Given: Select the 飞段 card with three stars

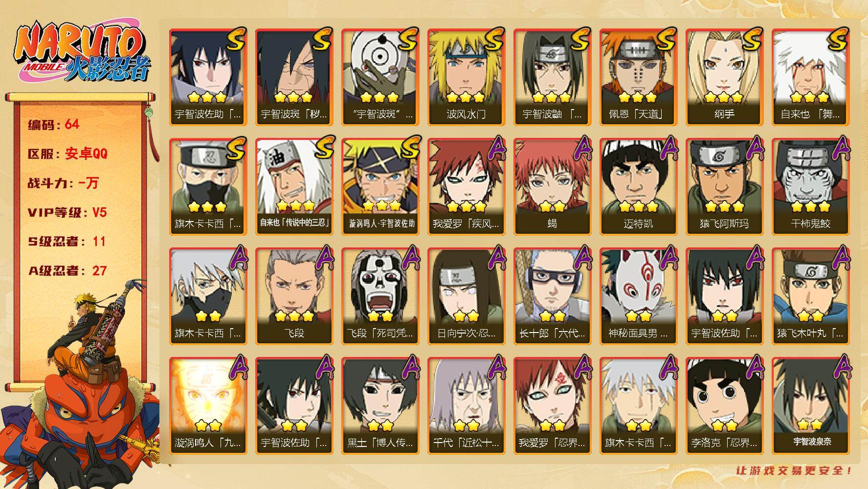Looking at the screenshot, I should pos(294,296).
